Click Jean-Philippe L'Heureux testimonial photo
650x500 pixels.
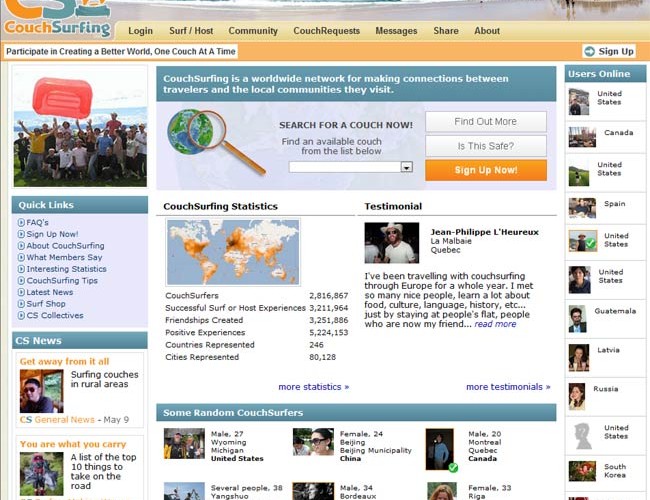pos(392,243)
